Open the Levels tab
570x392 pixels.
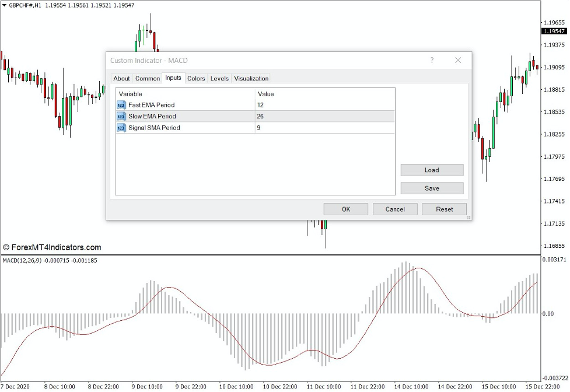[x=219, y=78]
